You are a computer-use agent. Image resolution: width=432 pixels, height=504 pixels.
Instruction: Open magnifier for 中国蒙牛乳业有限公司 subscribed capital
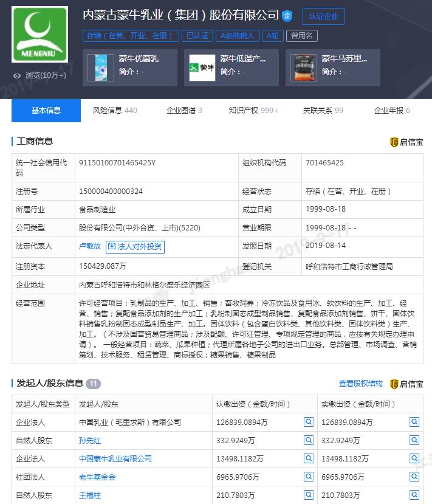(x=308, y=458)
